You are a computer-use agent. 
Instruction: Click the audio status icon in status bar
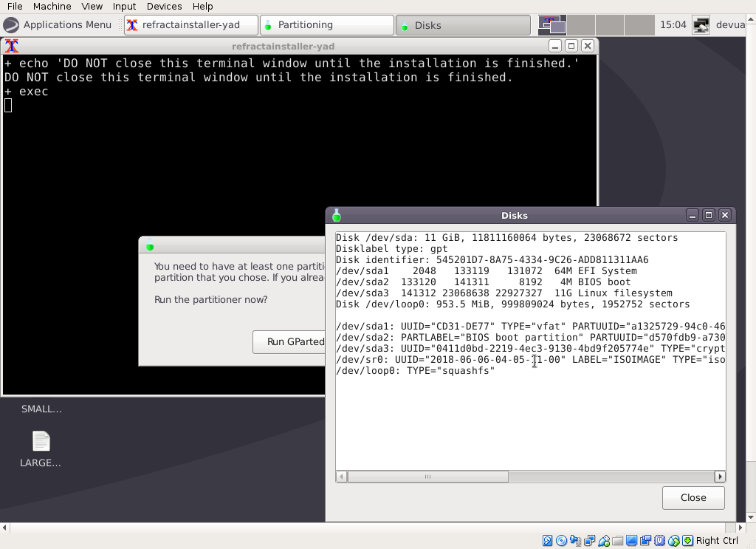pos(575,541)
